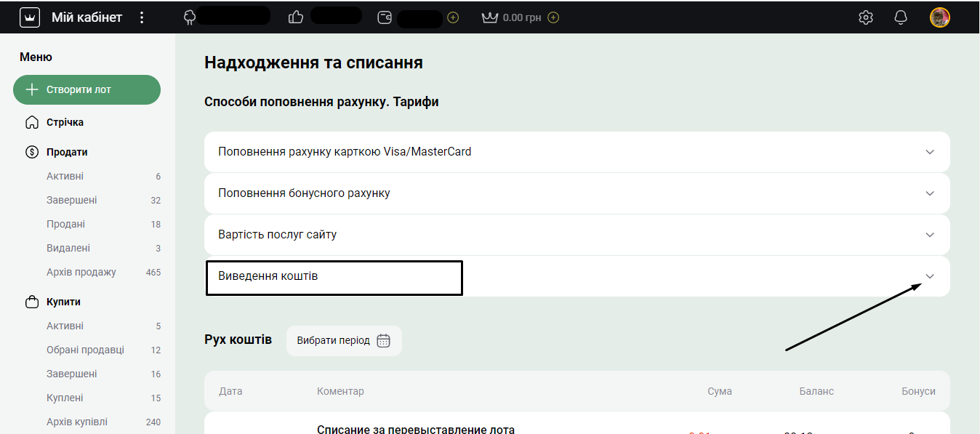Click the tree icon in header
This screenshot has height=434, width=980.
tap(190, 17)
